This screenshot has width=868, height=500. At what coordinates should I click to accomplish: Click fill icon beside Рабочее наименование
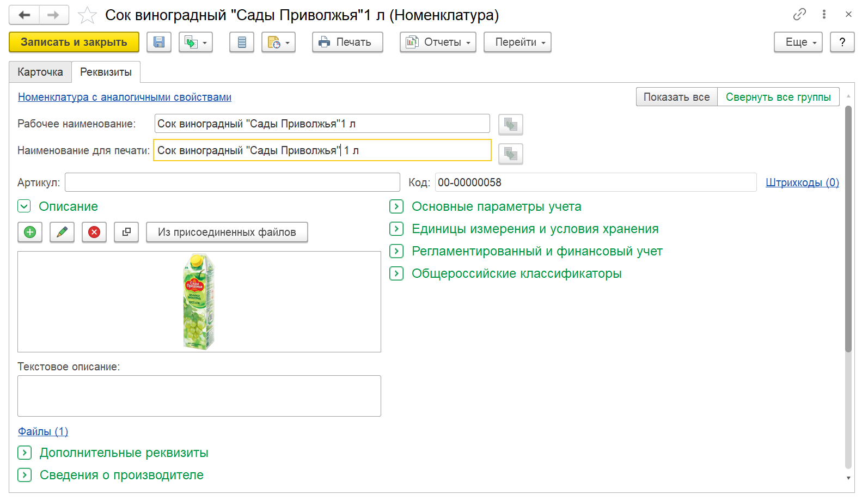(x=510, y=125)
